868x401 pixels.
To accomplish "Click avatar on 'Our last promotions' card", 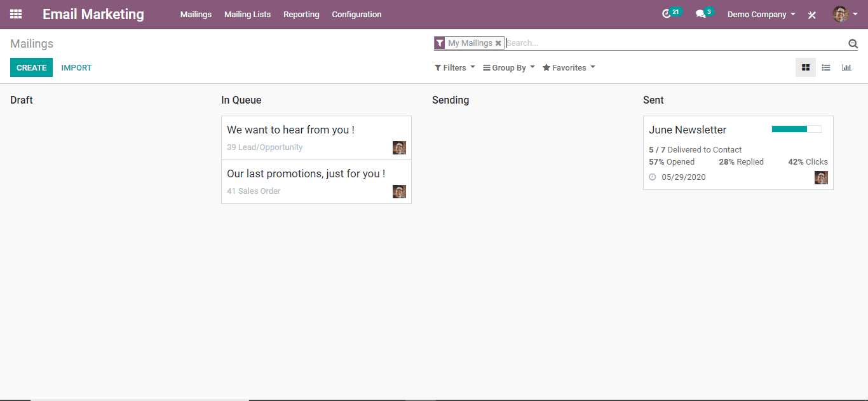I will point(399,192).
